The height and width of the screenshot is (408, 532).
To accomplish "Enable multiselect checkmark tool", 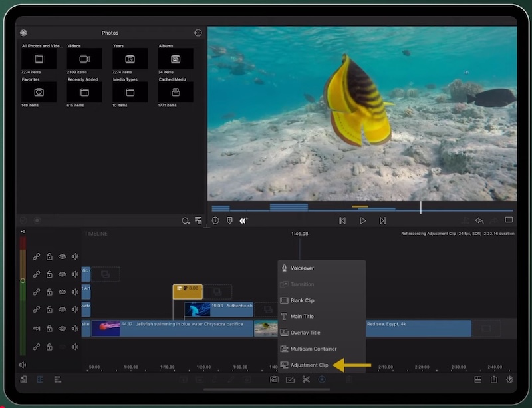I will (x=290, y=379).
